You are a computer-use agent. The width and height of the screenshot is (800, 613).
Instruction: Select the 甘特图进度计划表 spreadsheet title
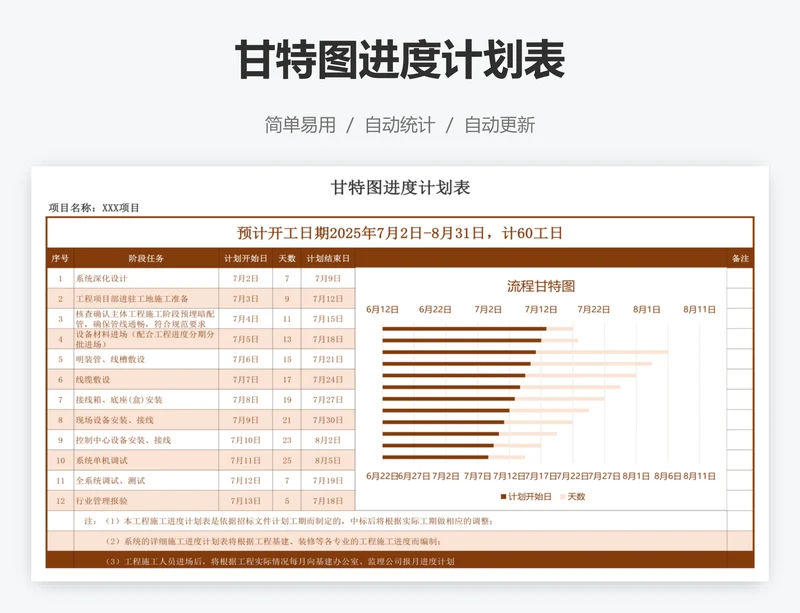(x=400, y=188)
